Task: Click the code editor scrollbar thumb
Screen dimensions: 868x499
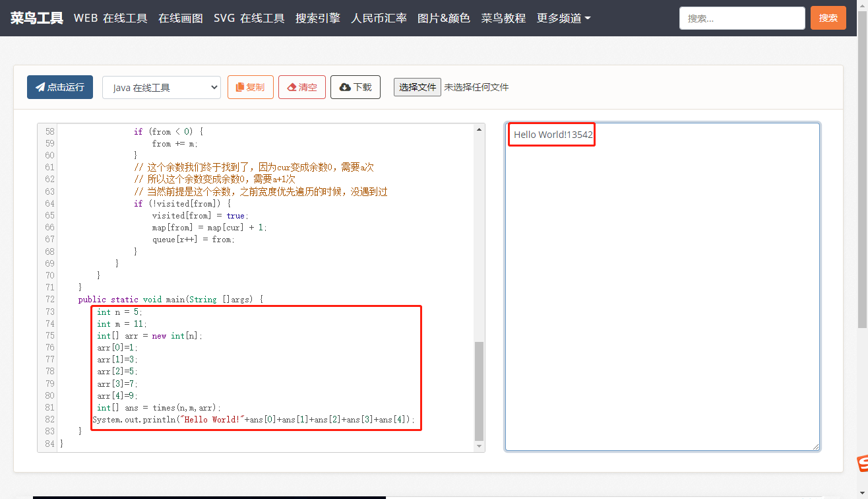Action: (x=480, y=391)
